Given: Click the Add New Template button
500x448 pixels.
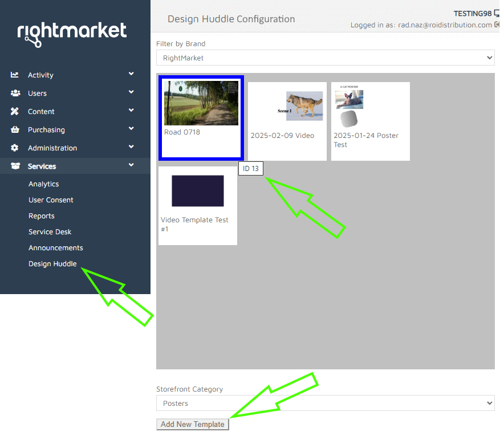Looking at the screenshot, I should pyautogui.click(x=193, y=424).
